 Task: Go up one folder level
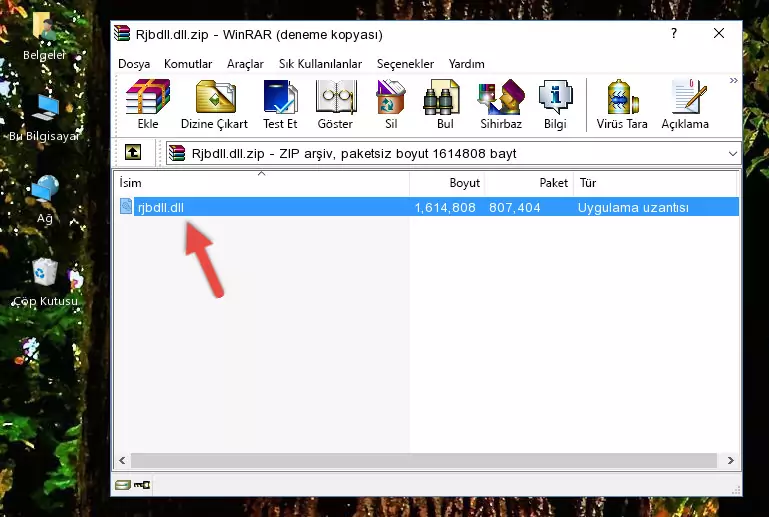coord(133,153)
